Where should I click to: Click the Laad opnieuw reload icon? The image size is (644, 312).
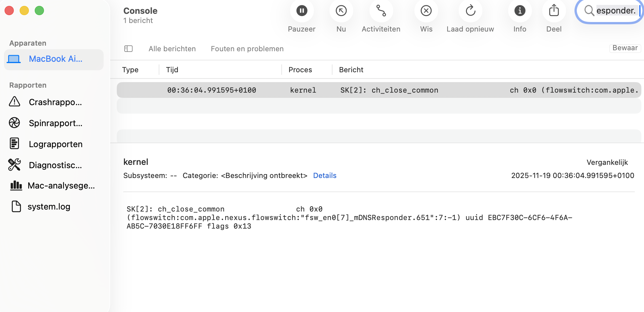coord(470,11)
